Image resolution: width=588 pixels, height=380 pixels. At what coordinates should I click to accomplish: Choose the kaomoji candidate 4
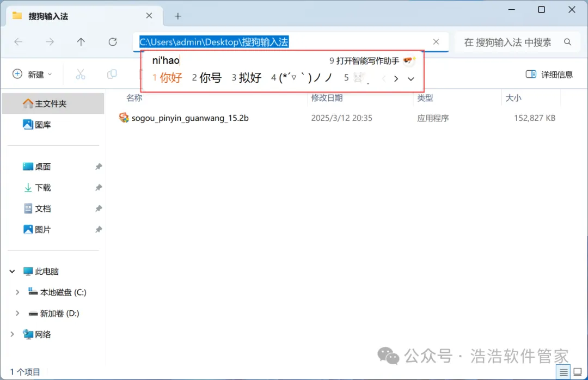click(x=302, y=78)
